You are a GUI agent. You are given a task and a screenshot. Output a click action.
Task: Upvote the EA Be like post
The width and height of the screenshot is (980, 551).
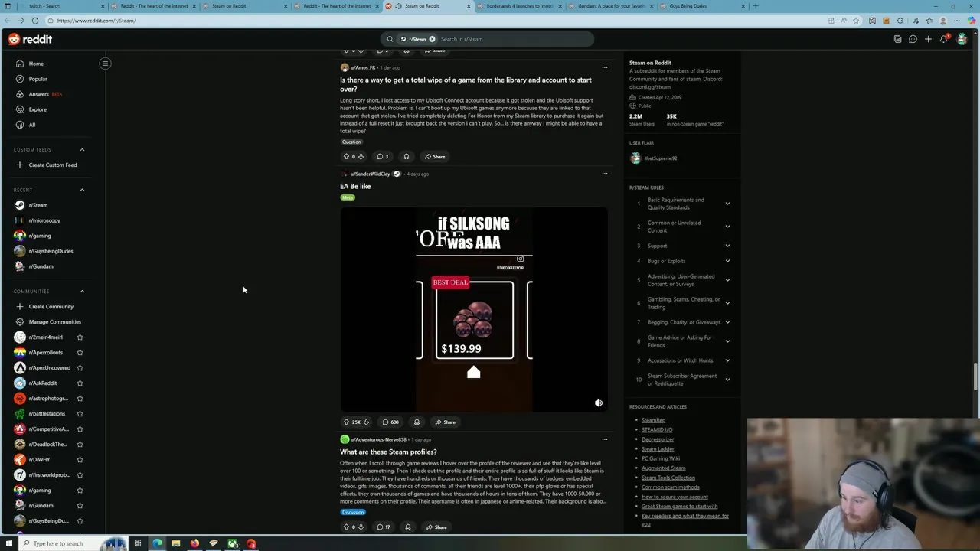(346, 422)
